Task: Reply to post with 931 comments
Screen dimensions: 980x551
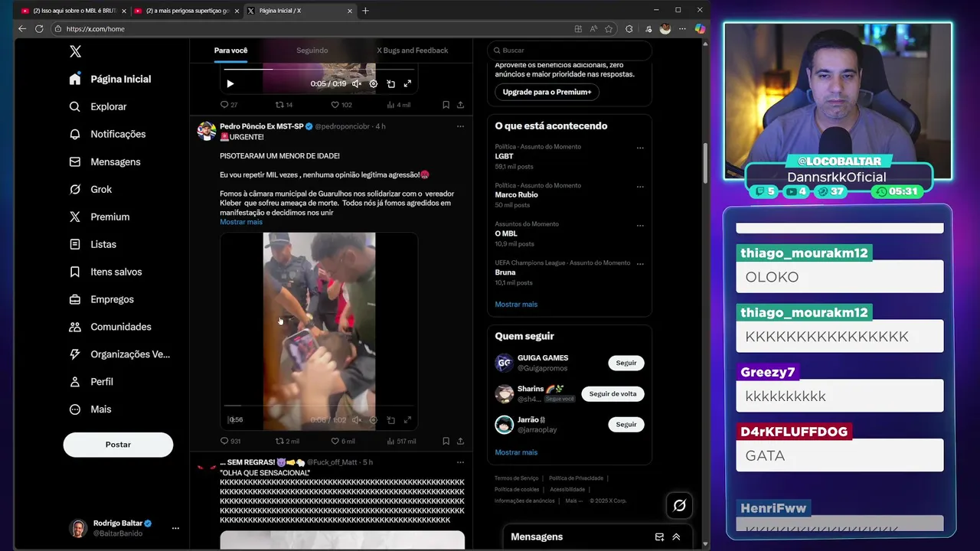Action: pos(230,441)
